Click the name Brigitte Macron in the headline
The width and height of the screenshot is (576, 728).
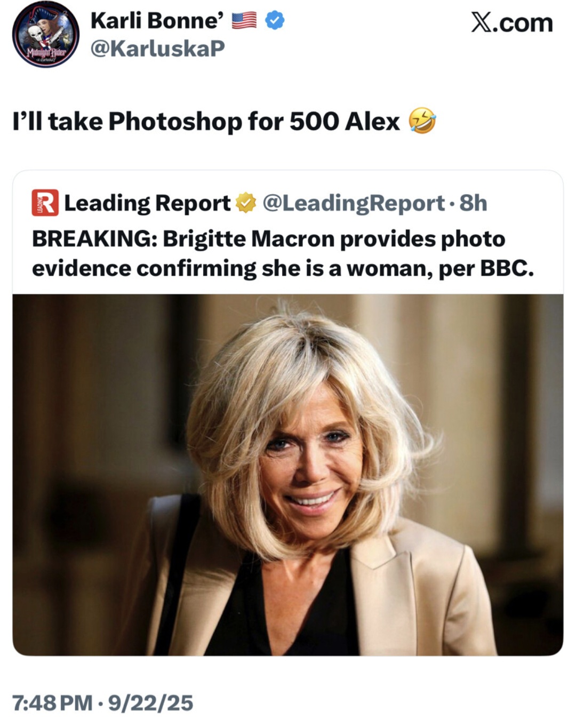pyautogui.click(x=249, y=238)
